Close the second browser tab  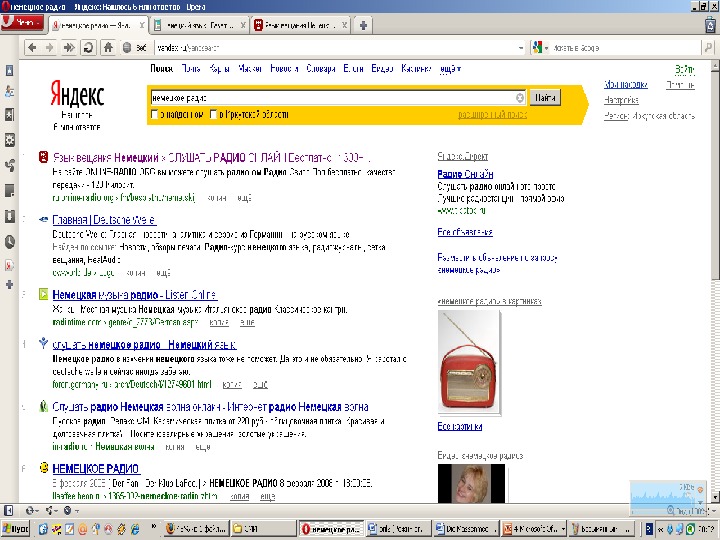tap(243, 25)
